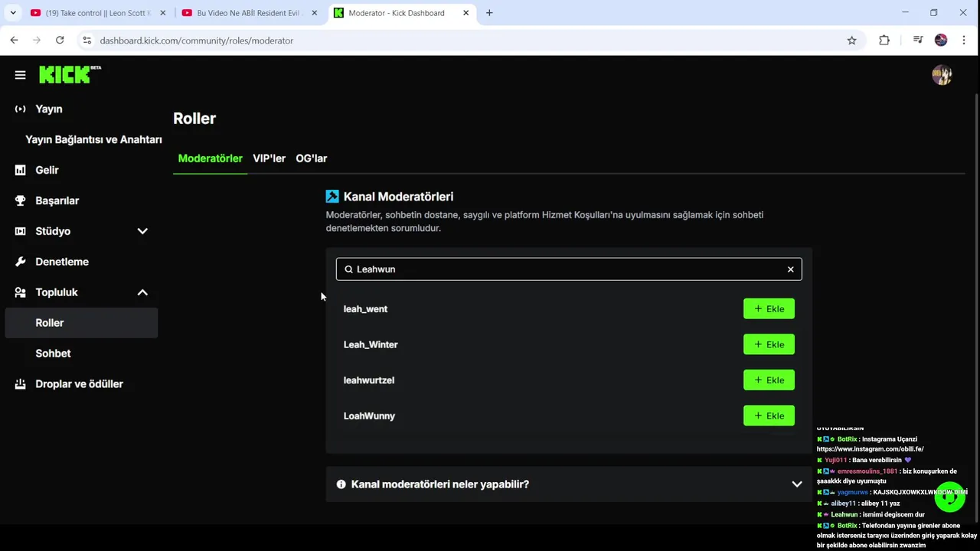The width and height of the screenshot is (980, 551).
Task: Switch to Bu Video Ne ABI browser tab
Action: pyautogui.click(x=250, y=13)
